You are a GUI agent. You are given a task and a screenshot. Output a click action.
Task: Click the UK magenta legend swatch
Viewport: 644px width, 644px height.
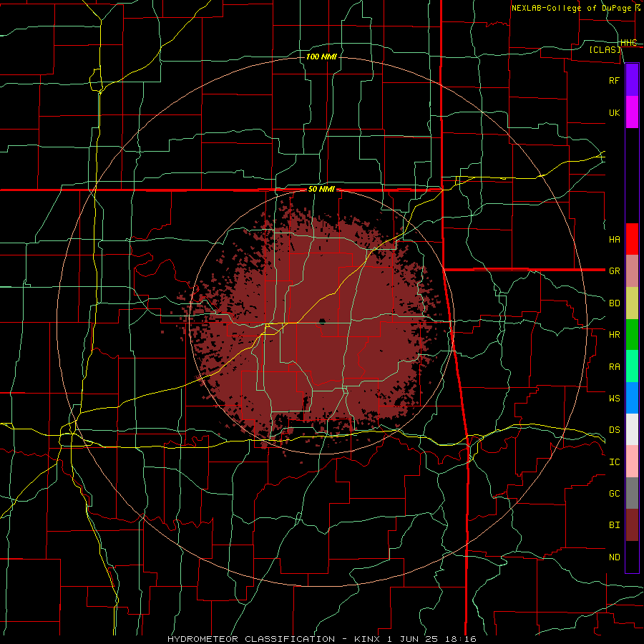pos(632,112)
